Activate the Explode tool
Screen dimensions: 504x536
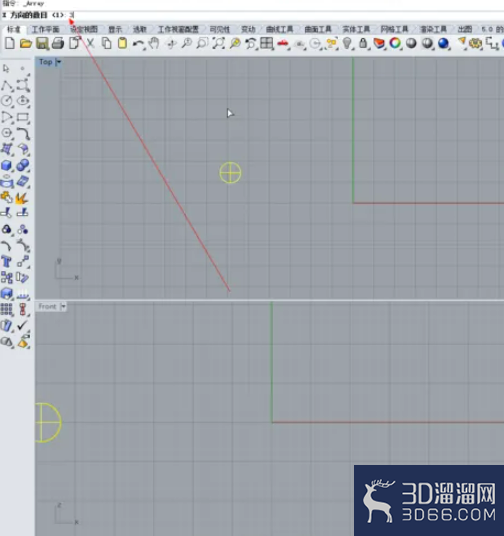coord(23,198)
